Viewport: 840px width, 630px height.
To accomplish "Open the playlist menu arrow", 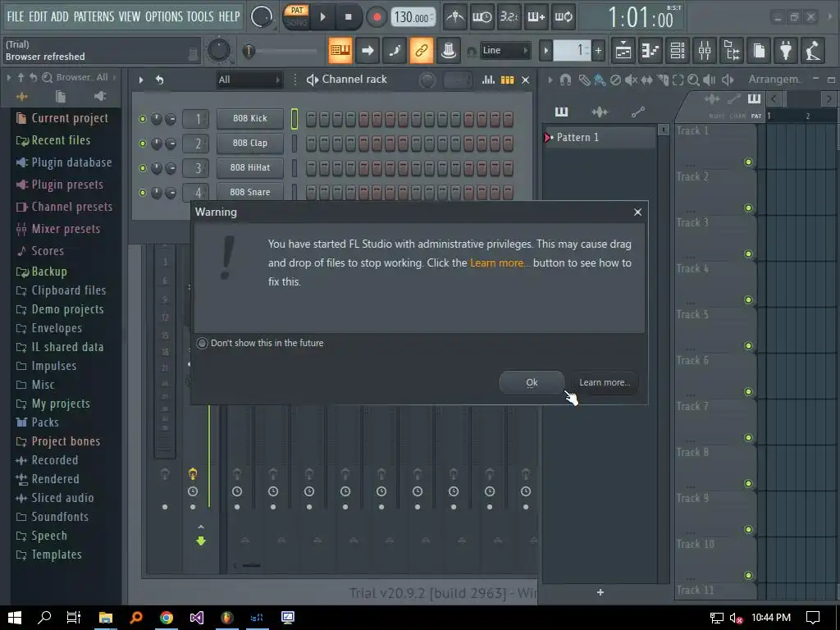I will (550, 80).
